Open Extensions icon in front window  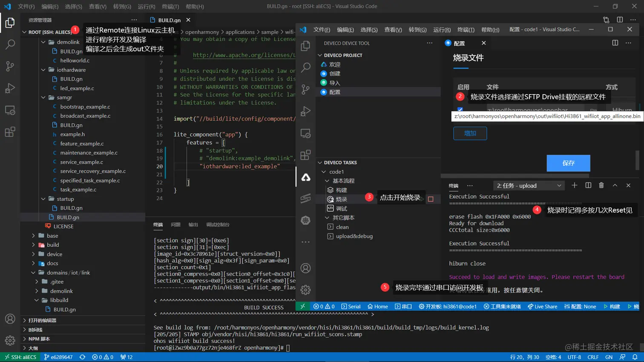pyautogui.click(x=305, y=155)
